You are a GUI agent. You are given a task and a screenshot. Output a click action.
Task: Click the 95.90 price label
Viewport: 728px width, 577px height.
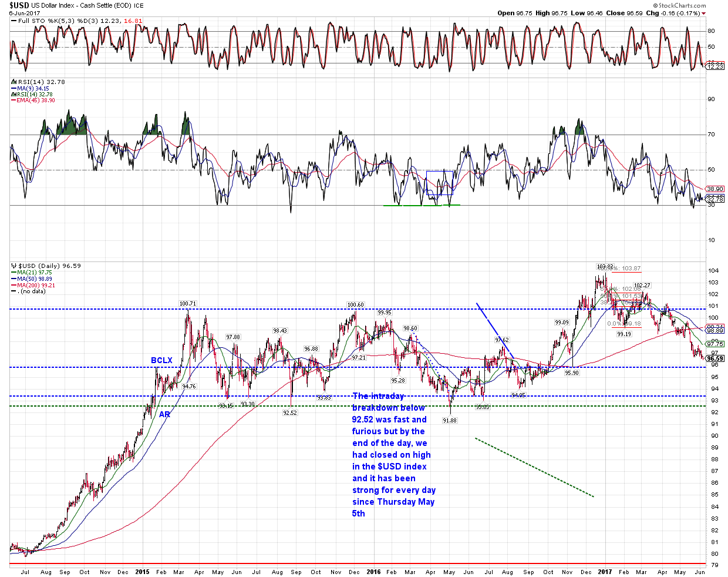click(571, 373)
